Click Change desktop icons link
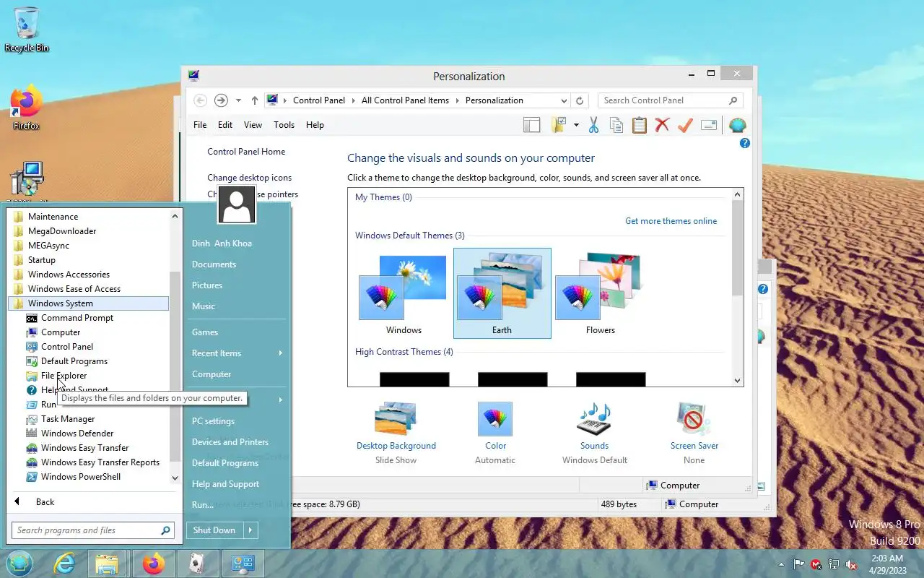924x578 pixels. coord(250,178)
